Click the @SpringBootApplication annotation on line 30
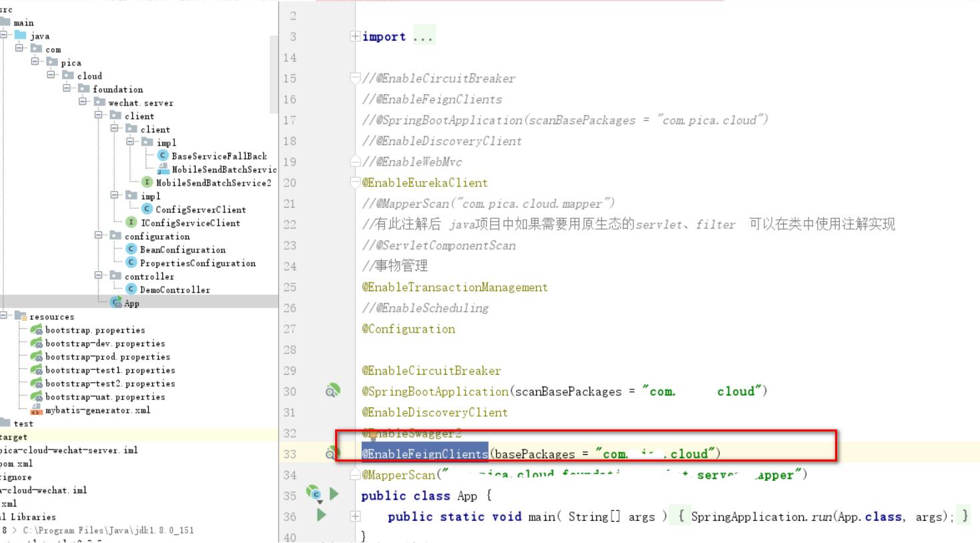 coord(435,391)
